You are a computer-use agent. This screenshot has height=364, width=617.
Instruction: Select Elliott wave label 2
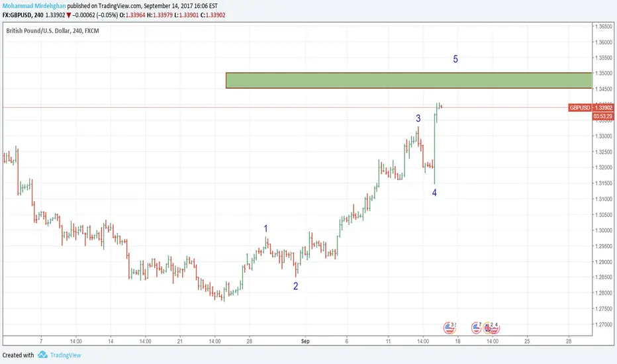coord(295,286)
